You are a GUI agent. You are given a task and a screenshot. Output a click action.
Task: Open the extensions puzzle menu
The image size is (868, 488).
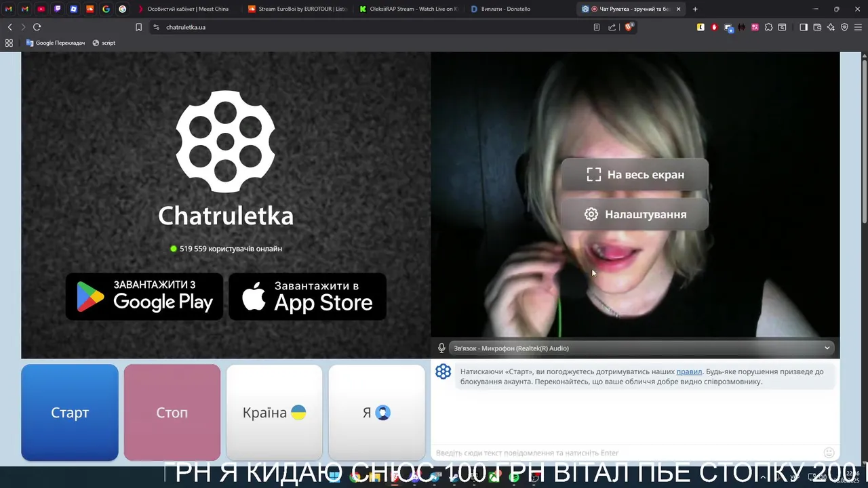click(x=768, y=27)
